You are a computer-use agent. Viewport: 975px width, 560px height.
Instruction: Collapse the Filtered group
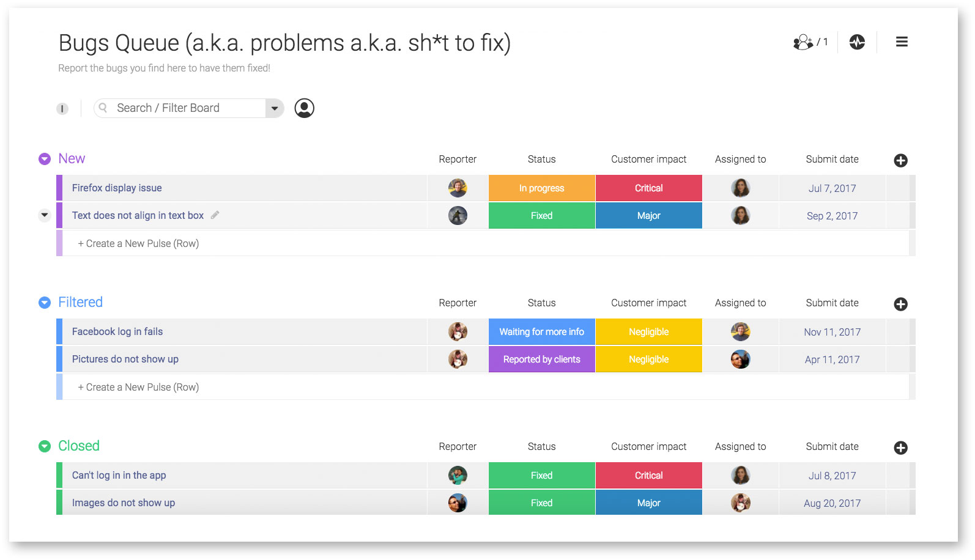45,303
